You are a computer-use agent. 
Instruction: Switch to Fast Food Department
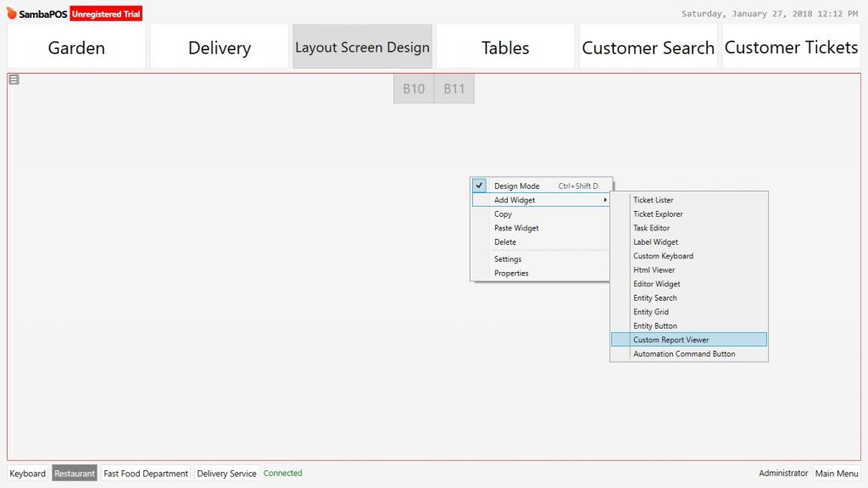coord(146,473)
